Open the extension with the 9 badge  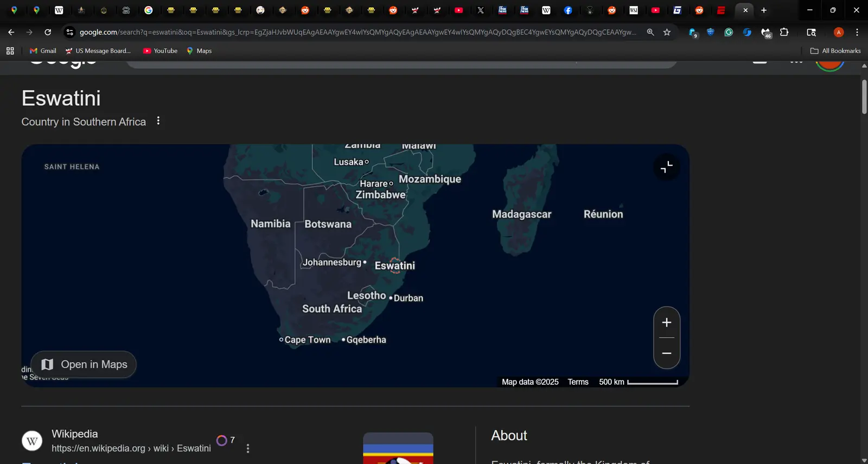(x=693, y=33)
